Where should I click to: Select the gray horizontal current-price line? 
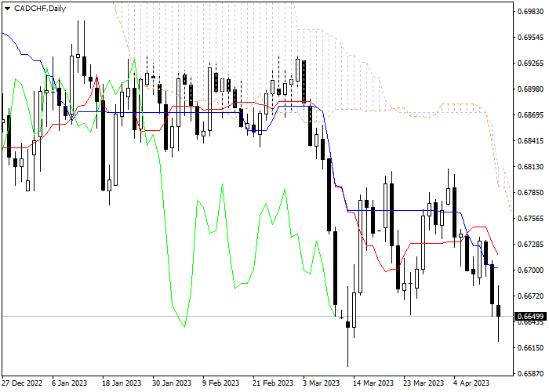pos(257,317)
